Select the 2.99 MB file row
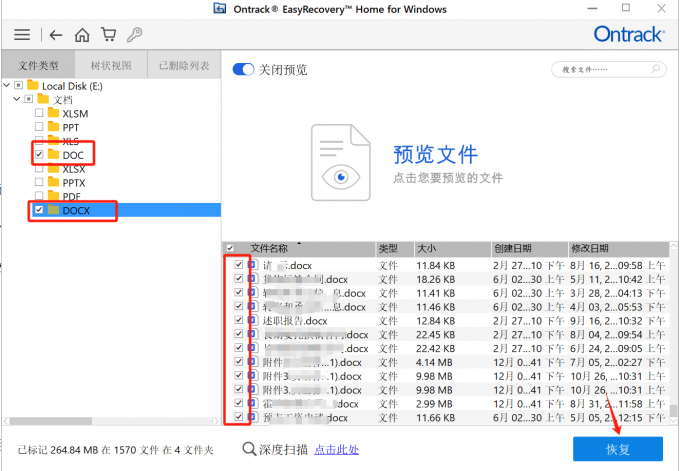680x471 pixels. (x=446, y=404)
